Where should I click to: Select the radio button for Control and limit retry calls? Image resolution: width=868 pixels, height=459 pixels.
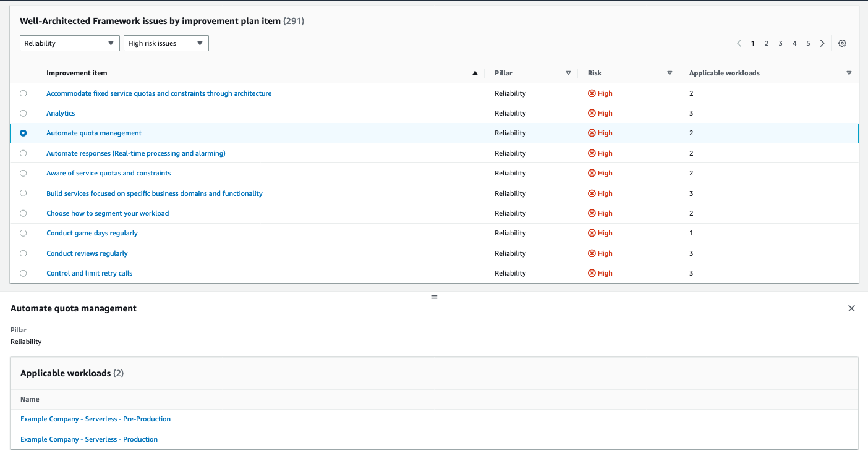click(x=23, y=273)
